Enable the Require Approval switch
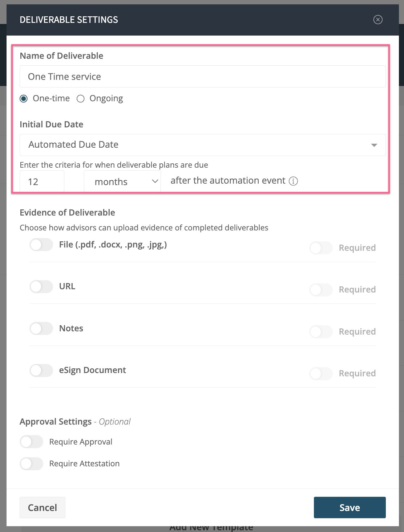 pos(32,442)
